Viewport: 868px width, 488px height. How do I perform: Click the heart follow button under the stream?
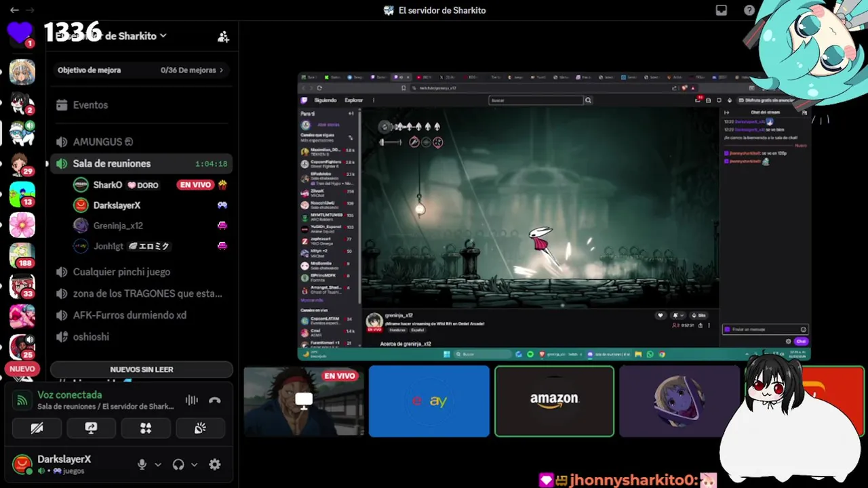tap(660, 315)
